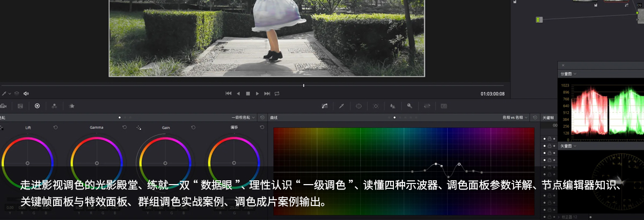Open the Blur/Sharpen palette icon
This screenshot has width=644, height=220.
(x=392, y=106)
